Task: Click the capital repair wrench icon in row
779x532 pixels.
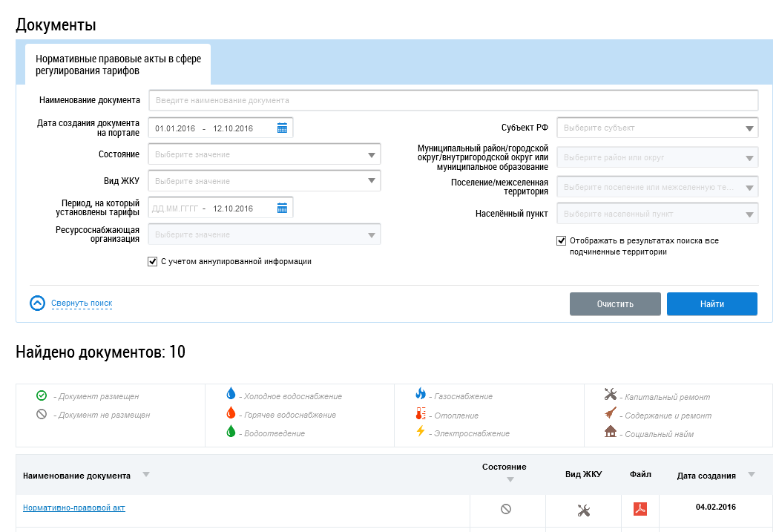Action: tap(584, 510)
